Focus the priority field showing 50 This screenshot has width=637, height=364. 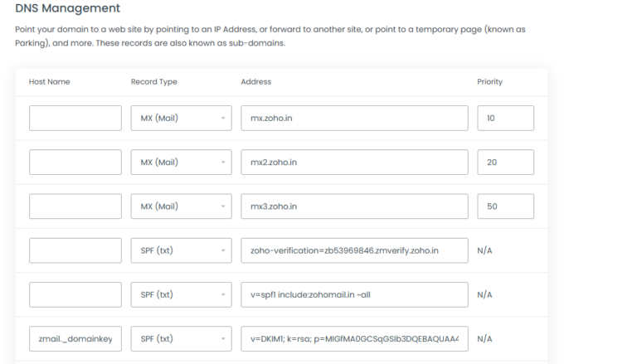(505, 206)
